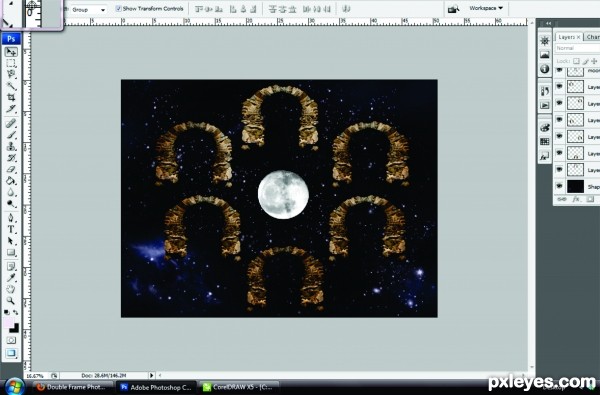Select the Eraser tool

tap(11, 169)
